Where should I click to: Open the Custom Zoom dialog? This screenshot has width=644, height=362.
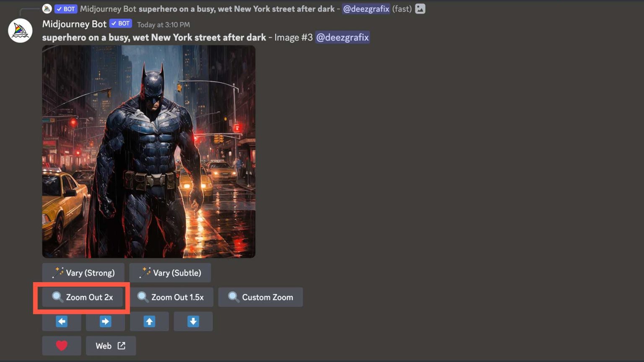[x=260, y=297]
